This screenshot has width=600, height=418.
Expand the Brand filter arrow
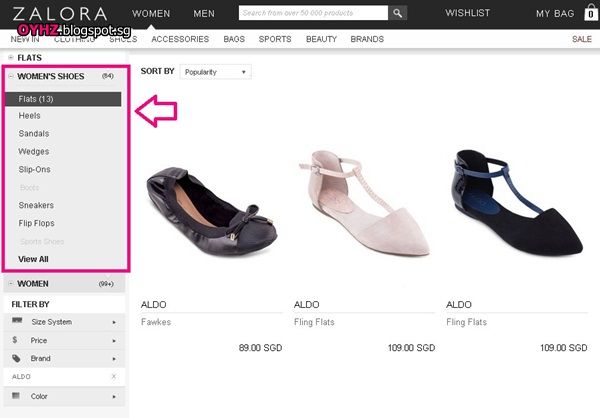point(114,359)
